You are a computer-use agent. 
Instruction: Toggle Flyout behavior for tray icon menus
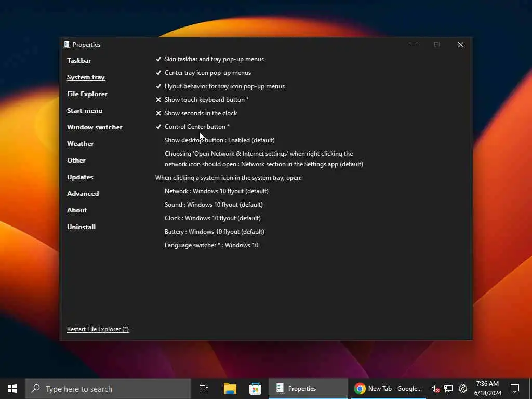point(220,86)
